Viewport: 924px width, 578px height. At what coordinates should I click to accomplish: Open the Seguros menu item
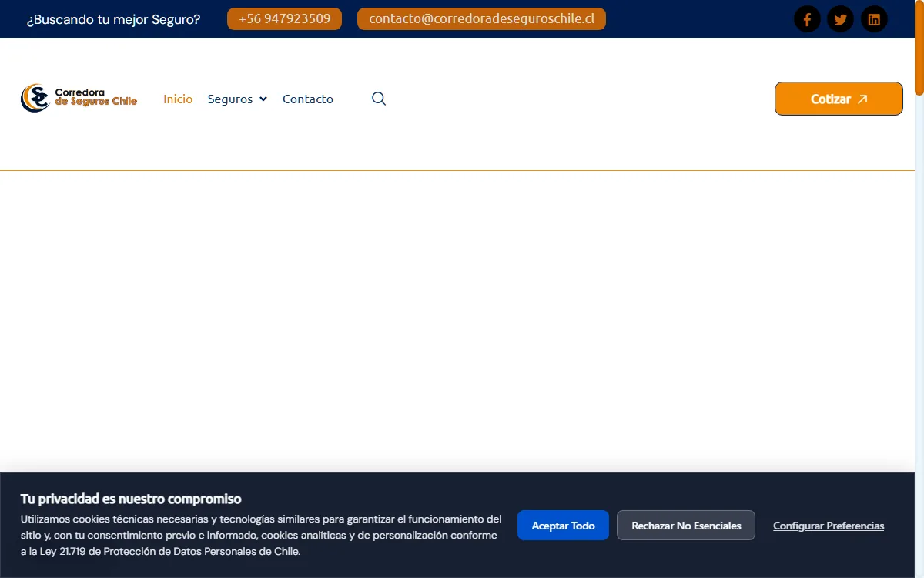tap(230, 99)
